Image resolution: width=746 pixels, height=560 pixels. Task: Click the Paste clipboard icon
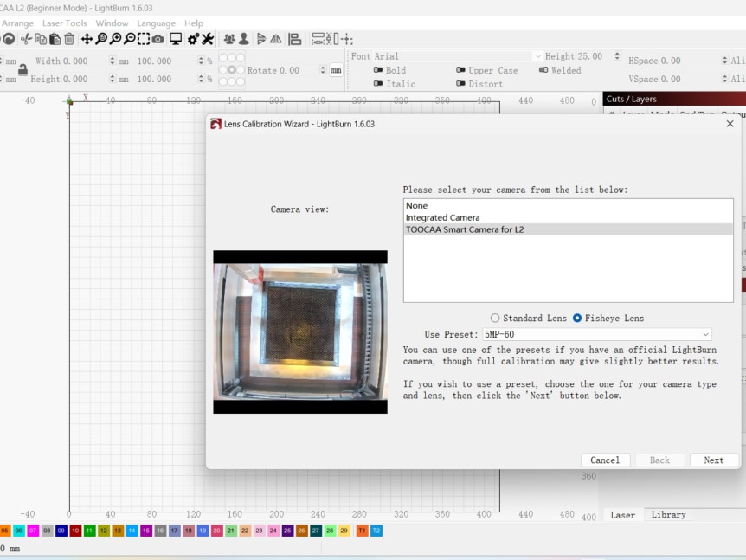(55, 39)
